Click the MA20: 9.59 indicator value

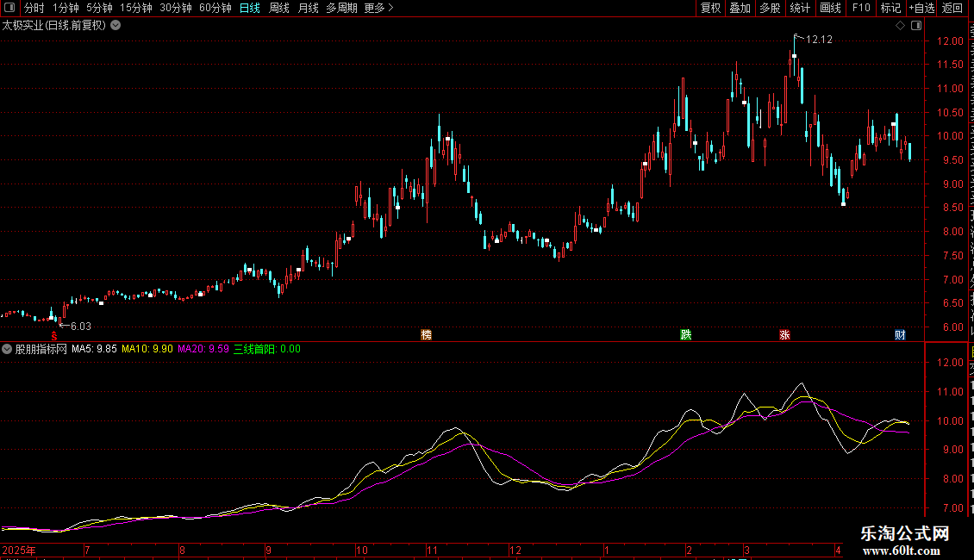pyautogui.click(x=203, y=349)
